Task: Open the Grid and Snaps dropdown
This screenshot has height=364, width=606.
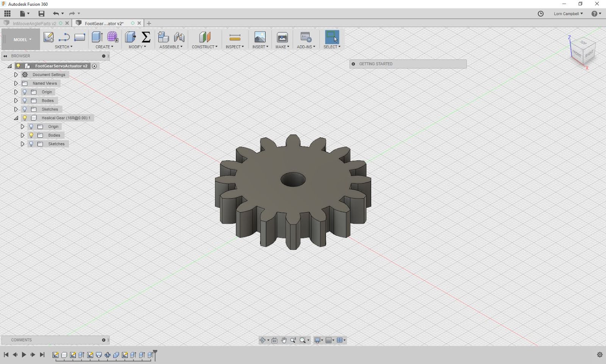Action: tap(329, 340)
